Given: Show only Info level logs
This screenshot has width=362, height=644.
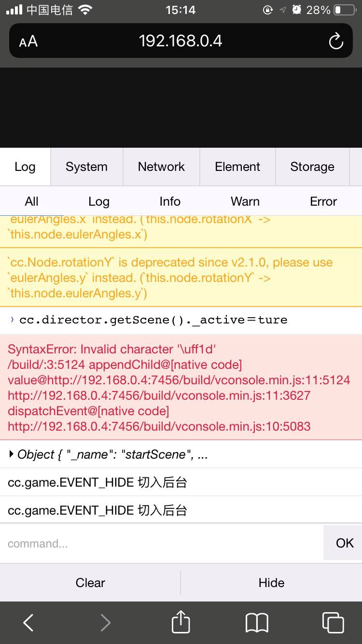Looking at the screenshot, I should (170, 201).
